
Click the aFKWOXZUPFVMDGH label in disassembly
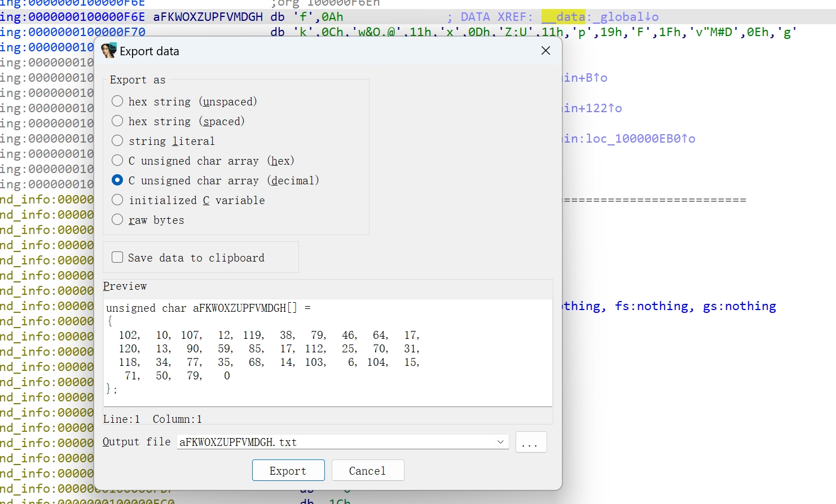(x=208, y=17)
